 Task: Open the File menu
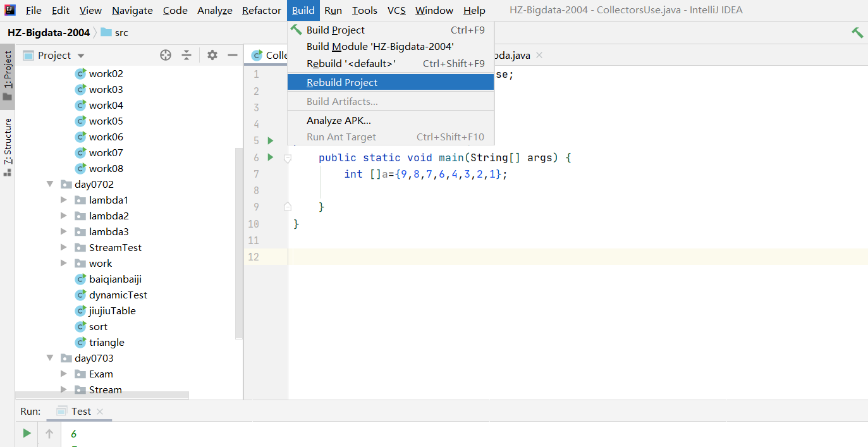(34, 10)
